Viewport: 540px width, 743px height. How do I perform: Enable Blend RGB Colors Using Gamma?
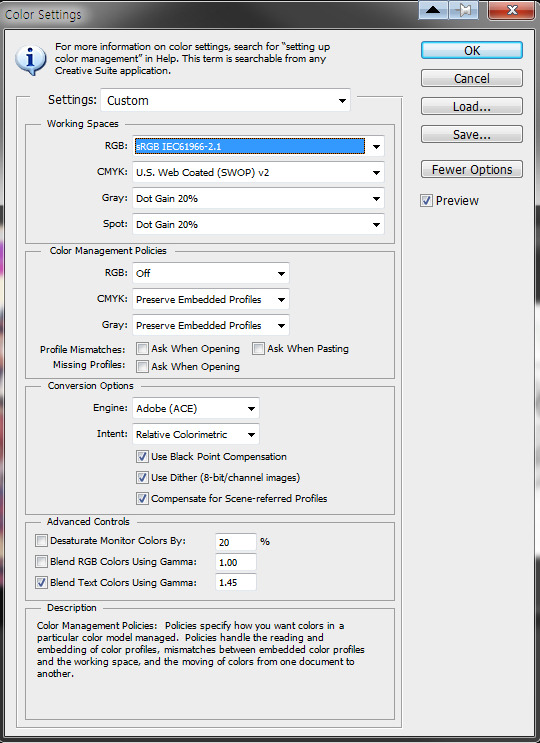coord(42,562)
